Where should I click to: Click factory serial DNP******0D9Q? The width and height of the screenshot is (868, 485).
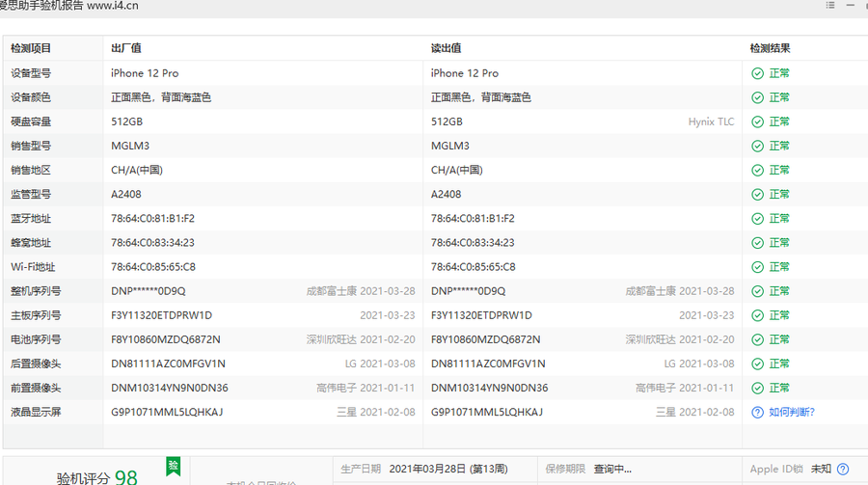pos(149,290)
